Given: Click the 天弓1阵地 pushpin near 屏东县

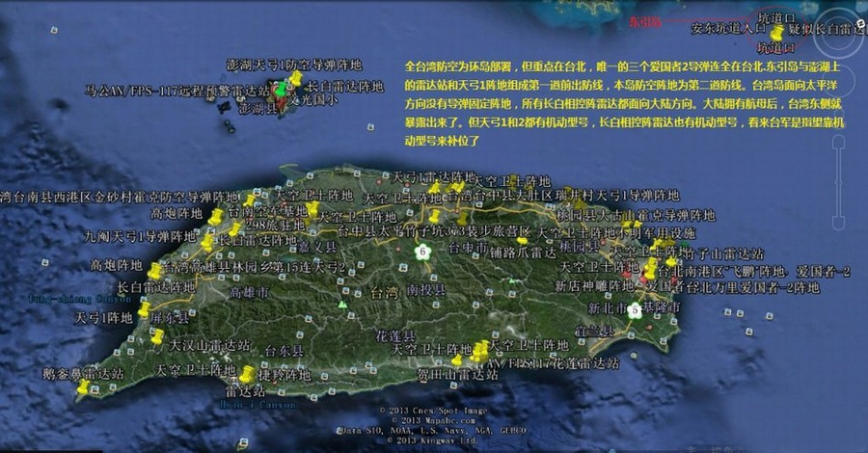Looking at the screenshot, I should tap(145, 310).
